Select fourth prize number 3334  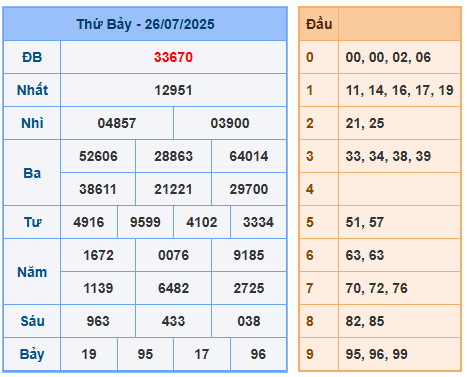pos(258,222)
